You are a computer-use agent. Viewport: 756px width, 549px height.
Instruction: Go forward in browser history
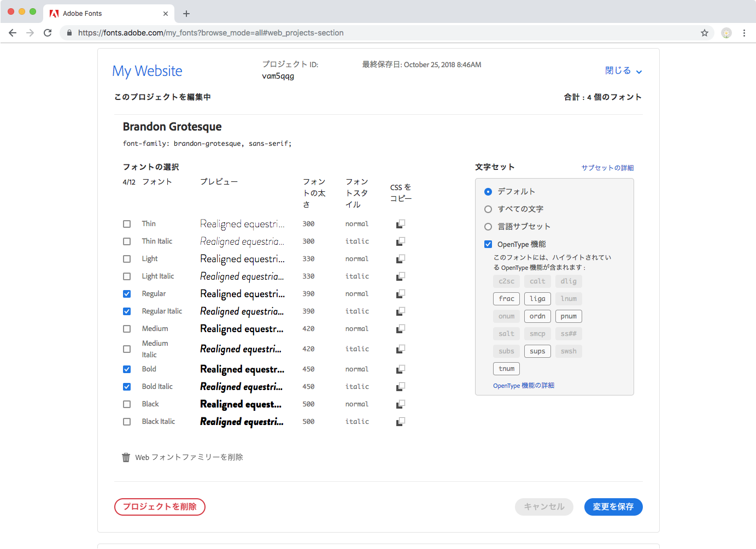[30, 33]
